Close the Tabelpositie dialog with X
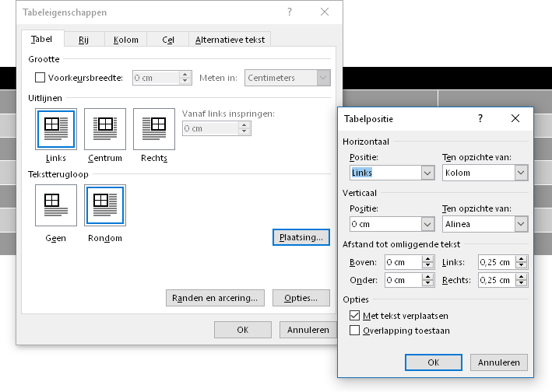The width and height of the screenshot is (552, 392). click(x=515, y=118)
